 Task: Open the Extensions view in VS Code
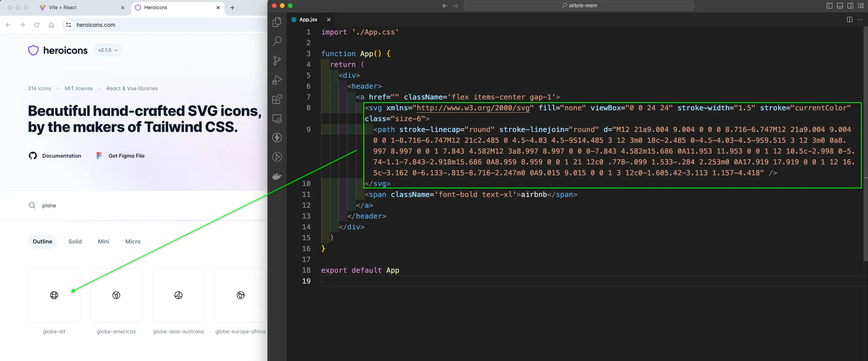point(277,99)
